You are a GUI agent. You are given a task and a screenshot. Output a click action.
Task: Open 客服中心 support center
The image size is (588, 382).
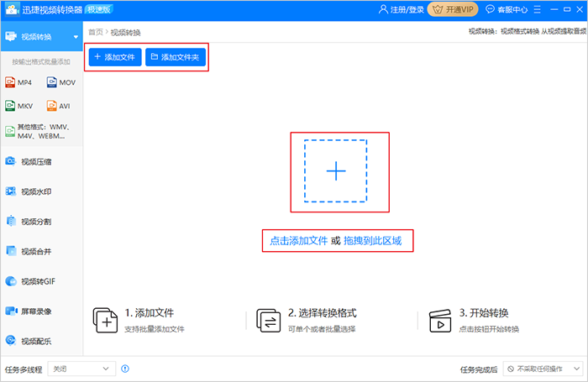(507, 9)
